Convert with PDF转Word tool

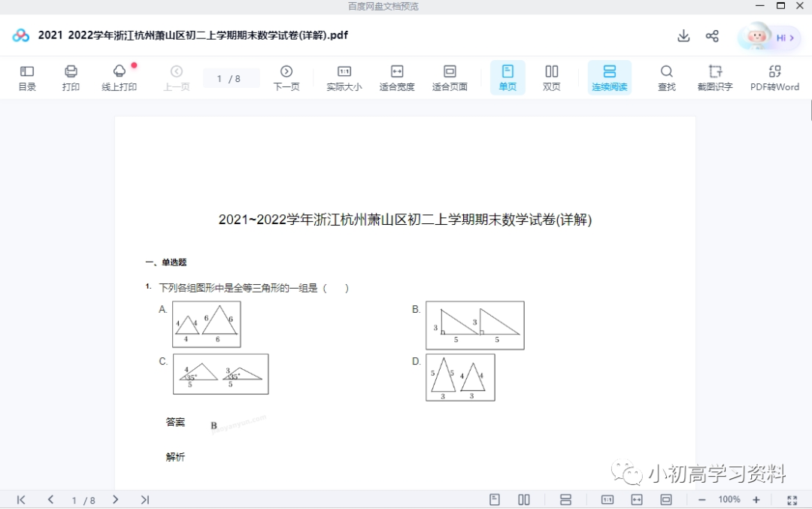(774, 78)
